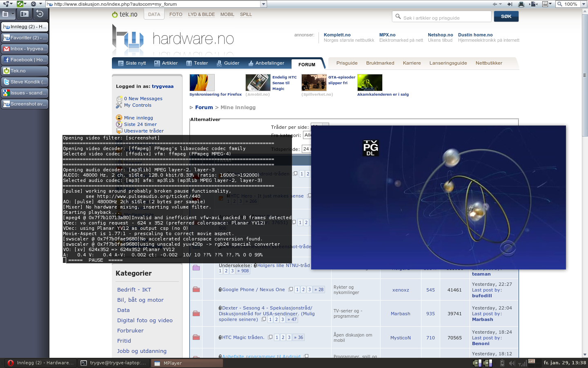Open the Bruktmarked link
The height and width of the screenshot is (368, 588).
point(380,63)
